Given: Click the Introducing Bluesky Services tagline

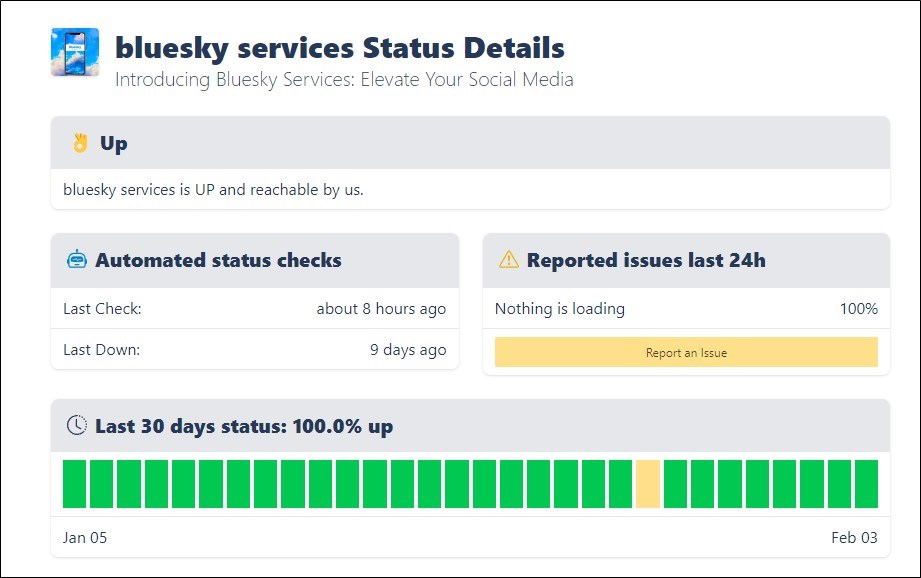Looking at the screenshot, I should tap(344, 79).
